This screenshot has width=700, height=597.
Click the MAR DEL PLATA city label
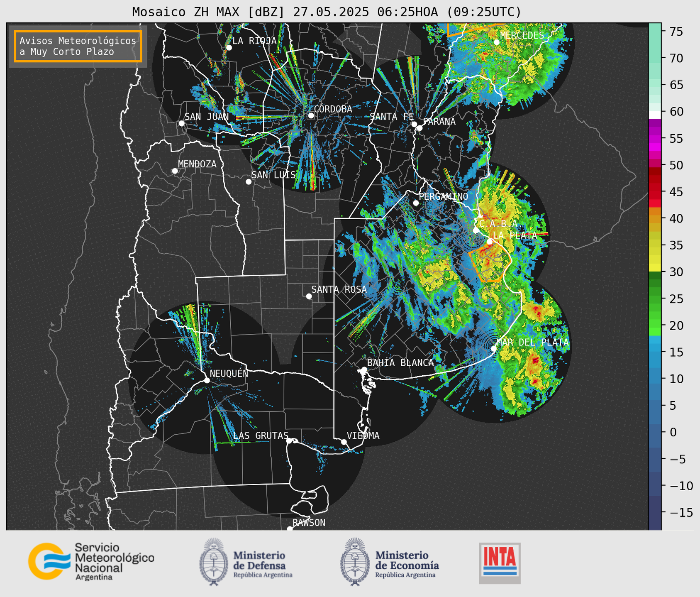532,343
